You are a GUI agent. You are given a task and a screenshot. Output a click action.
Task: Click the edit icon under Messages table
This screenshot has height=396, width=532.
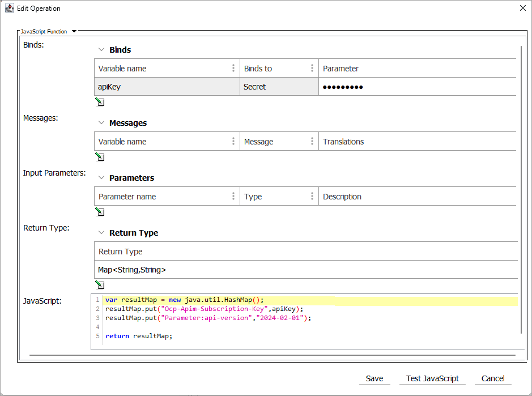tap(100, 157)
